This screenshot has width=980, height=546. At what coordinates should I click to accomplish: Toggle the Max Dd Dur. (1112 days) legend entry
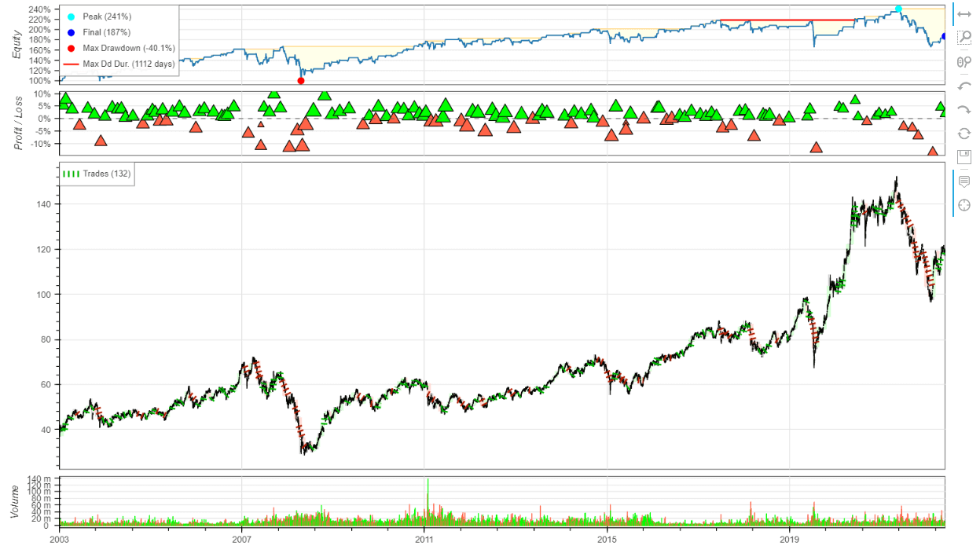pyautogui.click(x=119, y=64)
